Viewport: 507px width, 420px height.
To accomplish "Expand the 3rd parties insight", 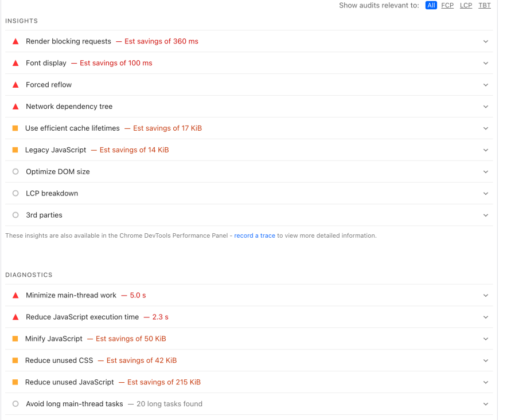I will point(486,215).
